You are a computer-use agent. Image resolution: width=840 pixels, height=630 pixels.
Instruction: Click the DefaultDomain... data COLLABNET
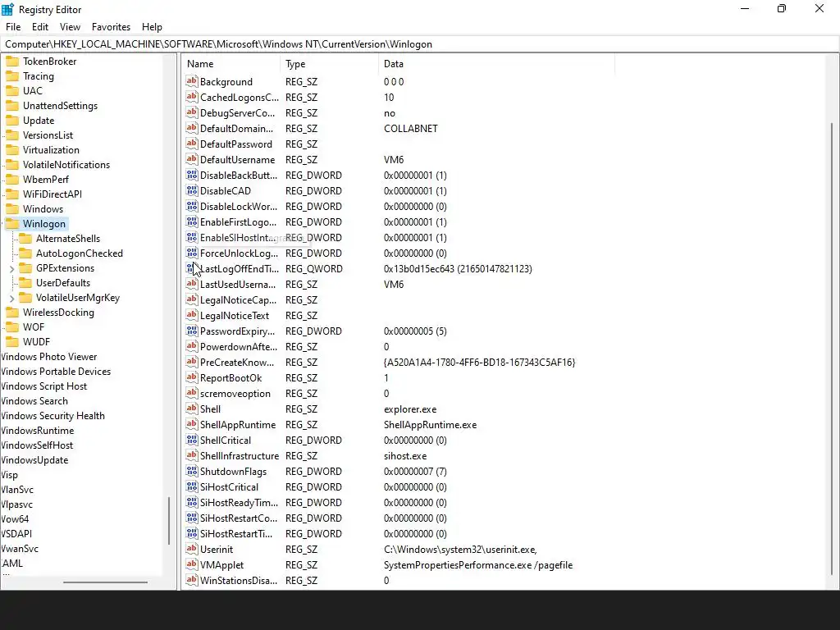point(411,129)
